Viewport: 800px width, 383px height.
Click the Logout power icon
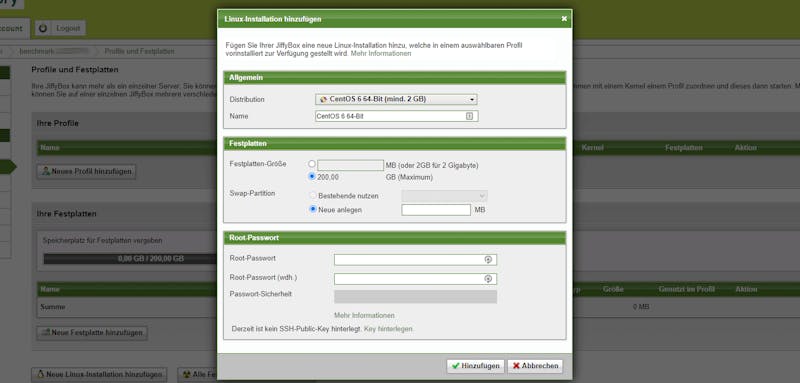(x=43, y=29)
